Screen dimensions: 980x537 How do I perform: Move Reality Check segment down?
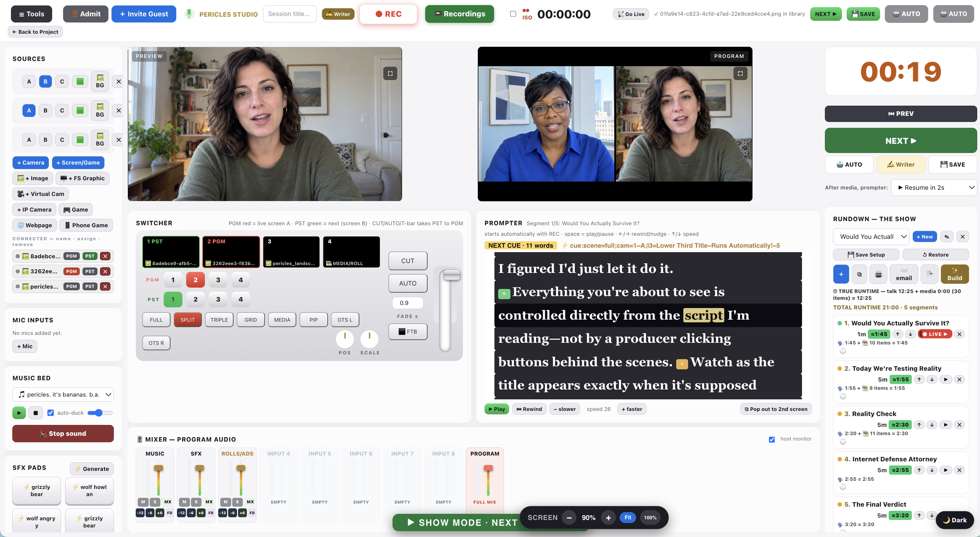[x=932, y=425]
